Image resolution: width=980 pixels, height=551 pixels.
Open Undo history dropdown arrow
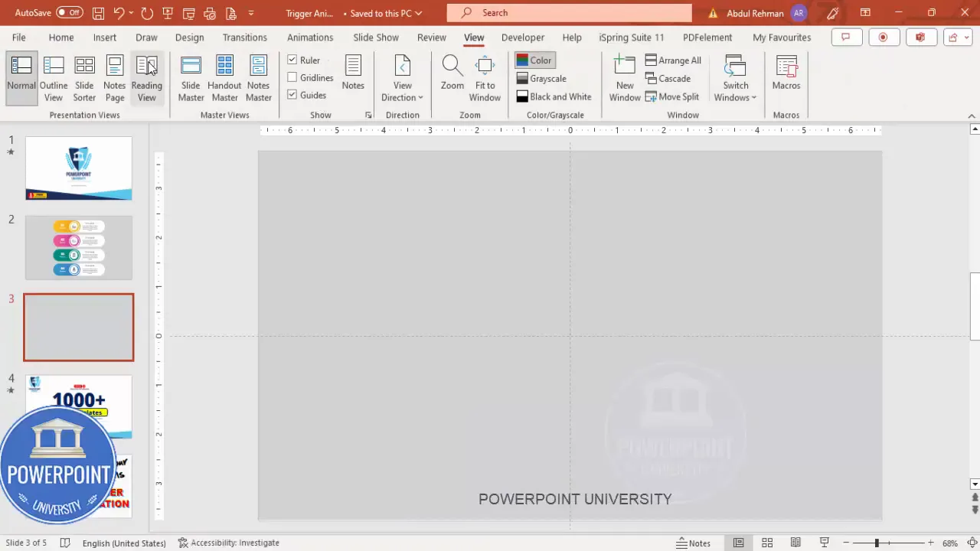[x=131, y=13]
